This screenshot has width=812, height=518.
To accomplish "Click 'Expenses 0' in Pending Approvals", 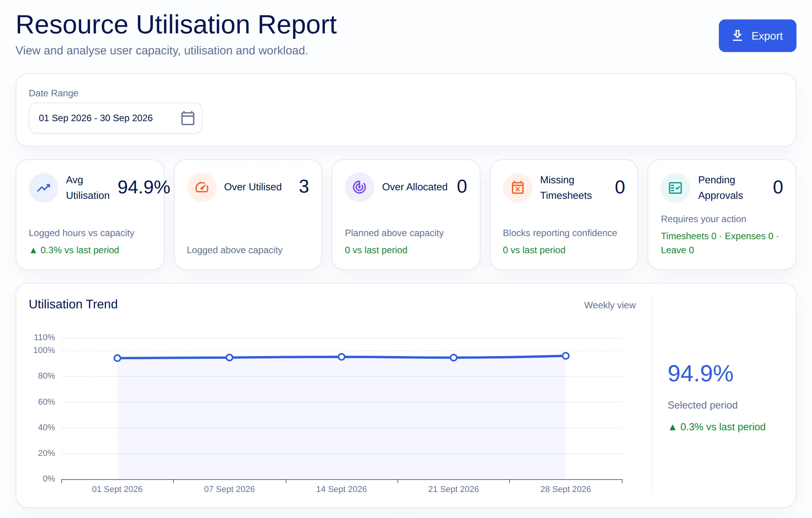I will [x=749, y=236].
